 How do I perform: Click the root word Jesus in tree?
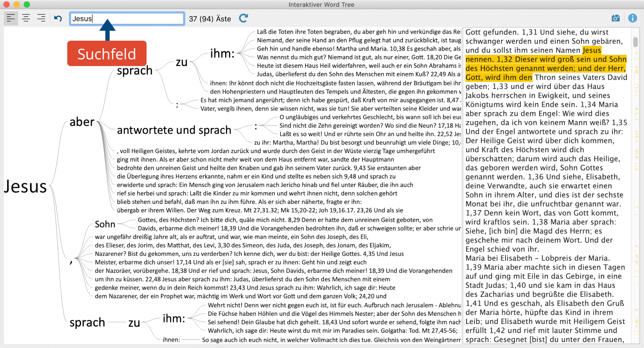25,186
